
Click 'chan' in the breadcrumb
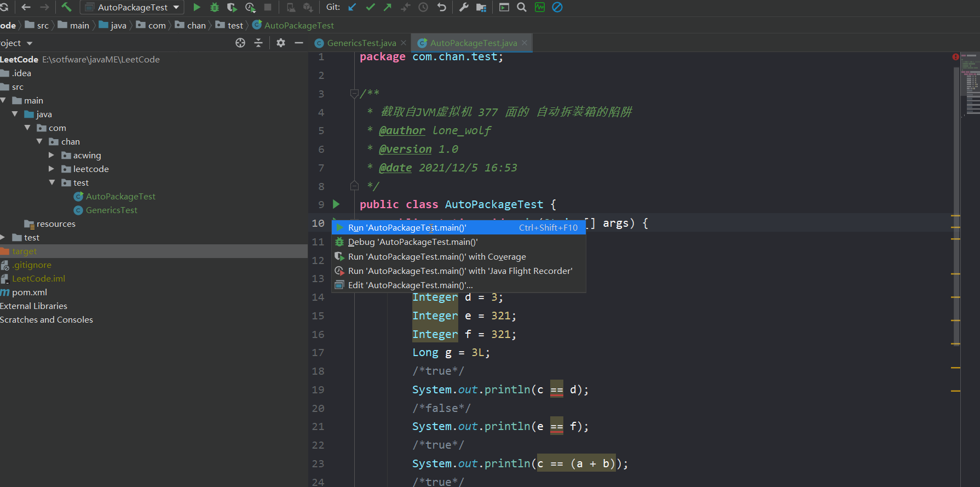[x=196, y=25]
